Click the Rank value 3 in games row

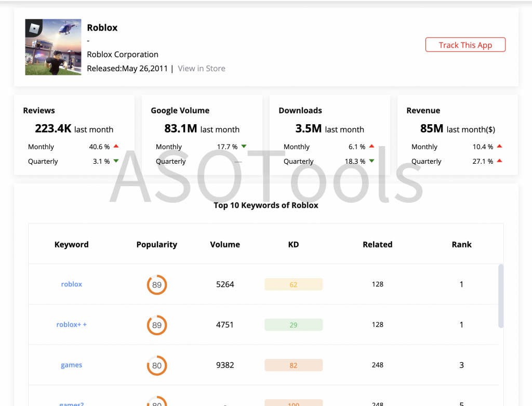pos(461,365)
